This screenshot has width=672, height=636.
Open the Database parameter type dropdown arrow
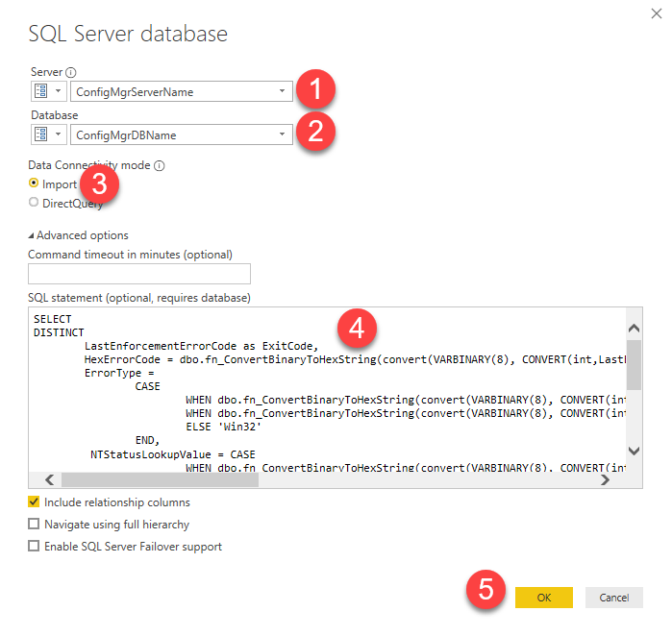(58, 135)
